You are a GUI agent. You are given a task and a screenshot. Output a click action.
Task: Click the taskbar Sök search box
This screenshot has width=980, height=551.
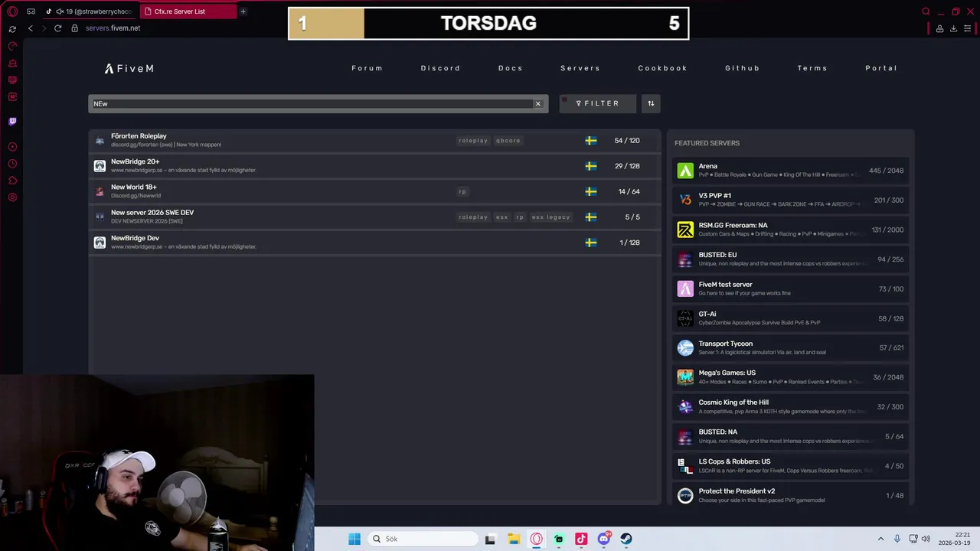pos(422,539)
